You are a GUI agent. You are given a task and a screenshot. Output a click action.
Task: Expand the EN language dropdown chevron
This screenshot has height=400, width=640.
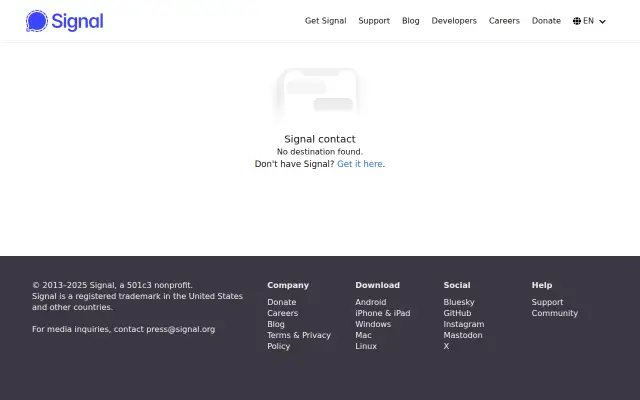(x=602, y=22)
